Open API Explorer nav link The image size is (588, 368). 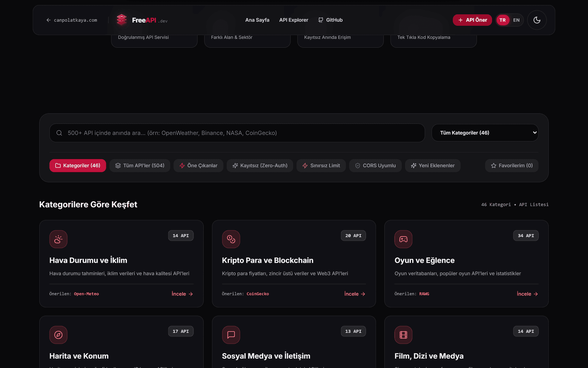click(294, 20)
